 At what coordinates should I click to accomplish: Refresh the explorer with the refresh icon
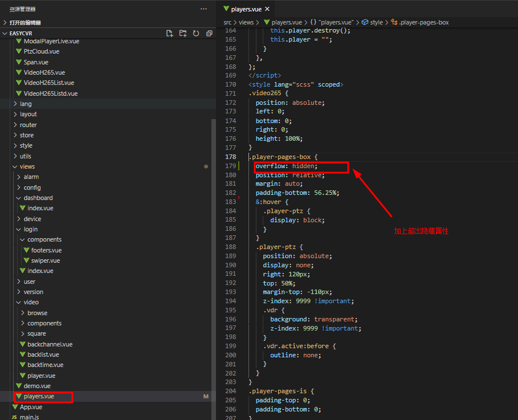[x=196, y=34]
